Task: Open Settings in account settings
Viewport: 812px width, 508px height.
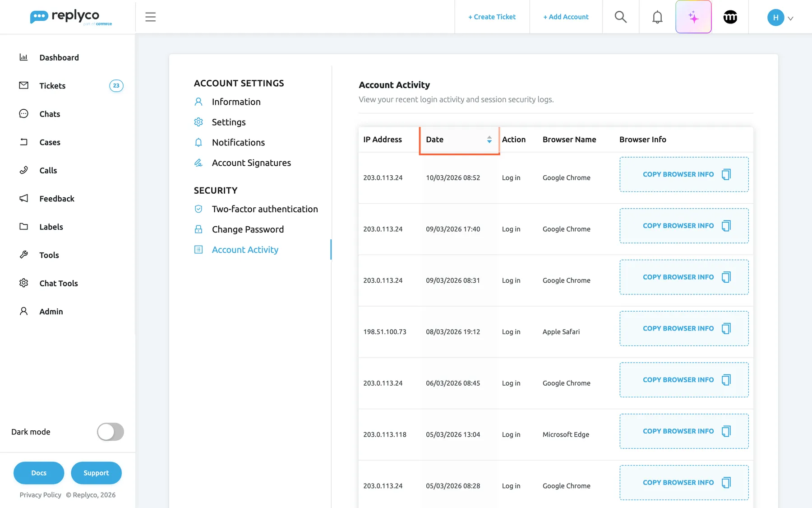Action: click(229, 122)
